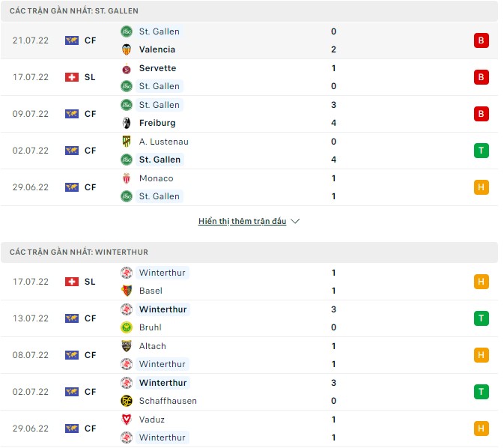
Task: Click the Servette club logo
Action: (x=127, y=68)
